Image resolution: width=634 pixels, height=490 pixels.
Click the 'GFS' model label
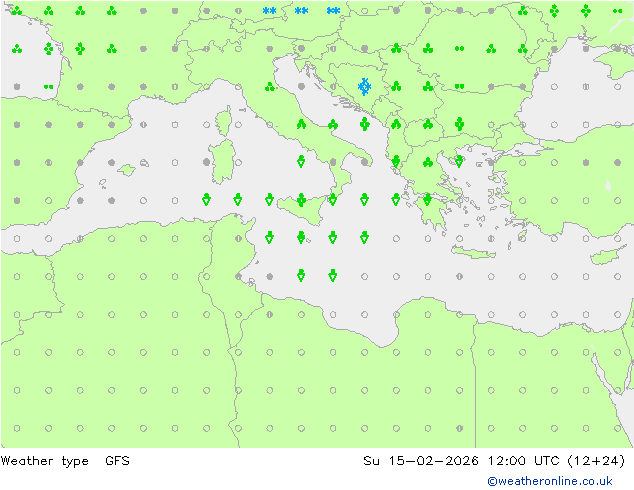click(117, 460)
